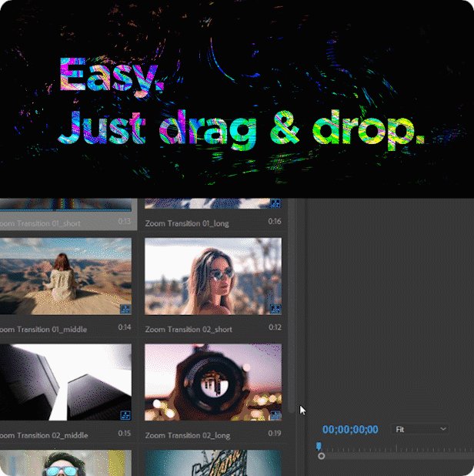
Task: Click sequence badge on skyscraper thumbnail
Action: (125, 415)
